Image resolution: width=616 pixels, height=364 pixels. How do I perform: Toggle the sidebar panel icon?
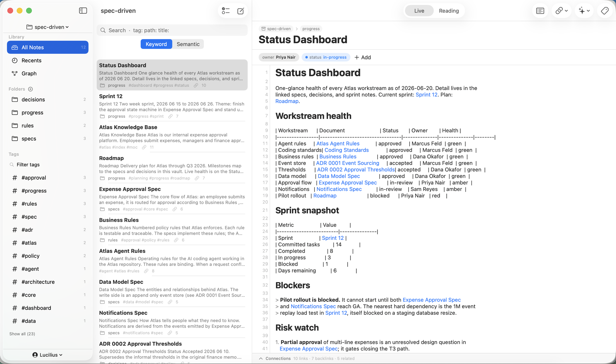(83, 11)
